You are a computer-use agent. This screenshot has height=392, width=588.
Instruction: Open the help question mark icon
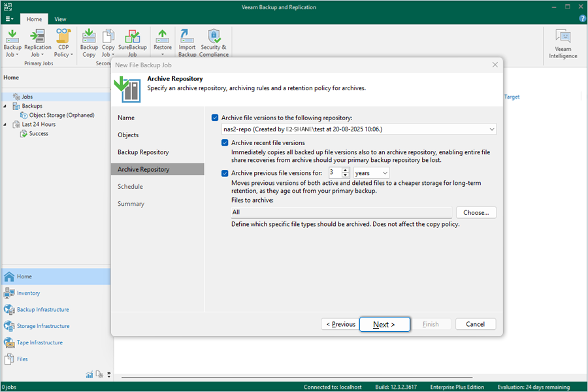(x=582, y=18)
